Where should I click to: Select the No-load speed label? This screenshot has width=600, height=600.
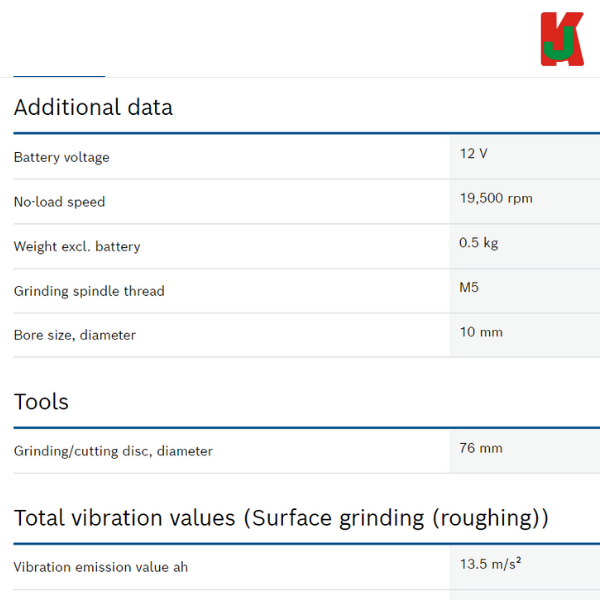(59, 202)
